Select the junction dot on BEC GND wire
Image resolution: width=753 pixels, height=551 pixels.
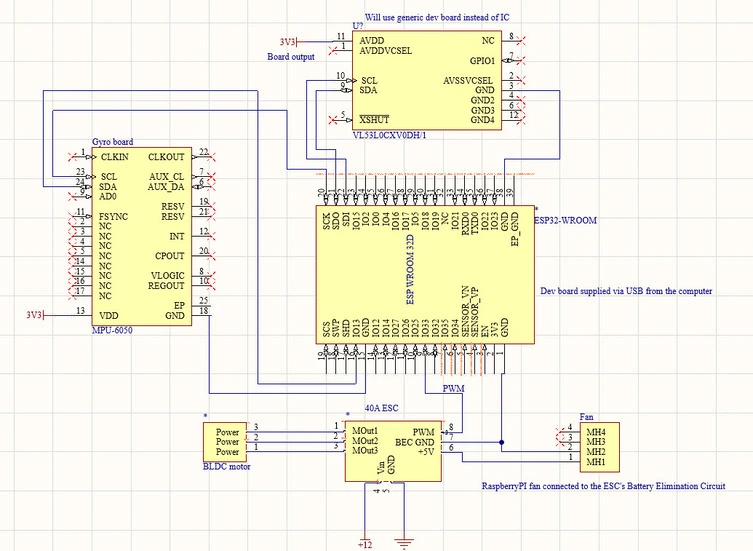pos(502,442)
